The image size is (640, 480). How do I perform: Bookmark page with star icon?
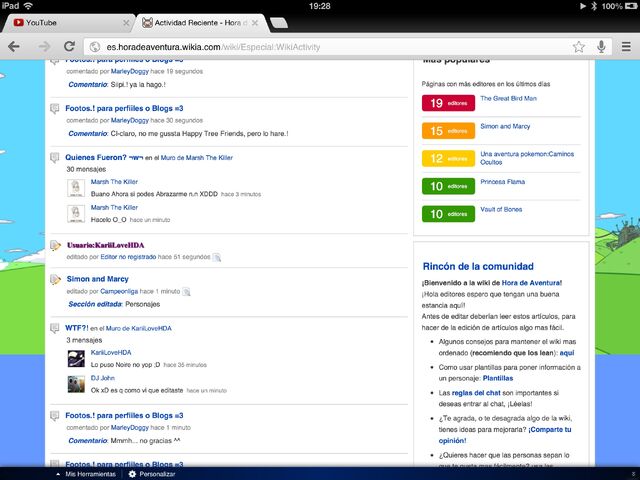click(578, 47)
